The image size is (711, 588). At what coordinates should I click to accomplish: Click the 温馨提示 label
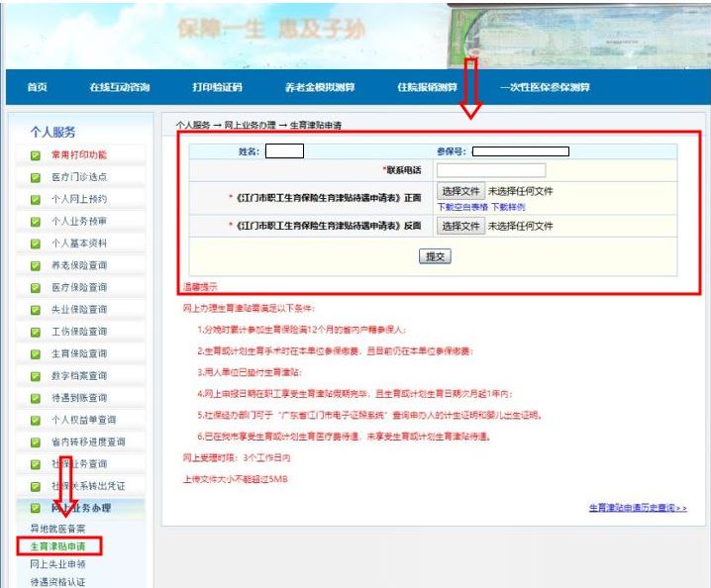200,287
